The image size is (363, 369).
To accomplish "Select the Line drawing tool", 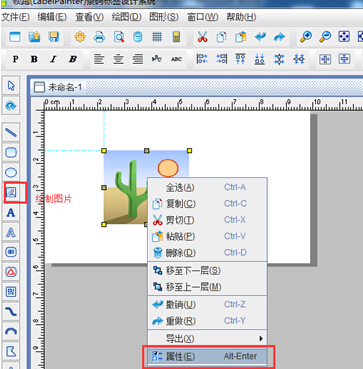I will pyautogui.click(x=11, y=133).
